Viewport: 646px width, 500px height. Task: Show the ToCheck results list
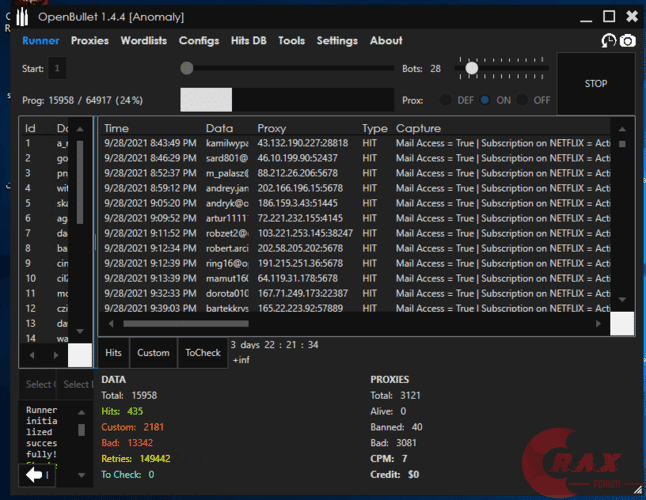(x=203, y=353)
